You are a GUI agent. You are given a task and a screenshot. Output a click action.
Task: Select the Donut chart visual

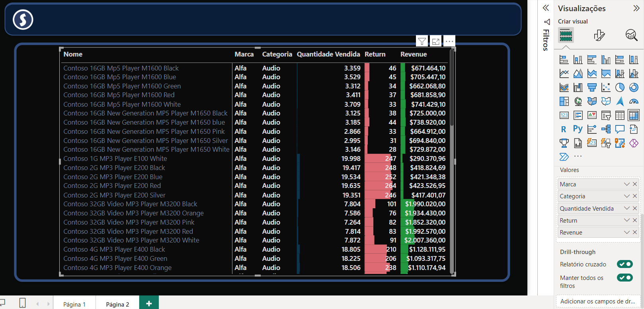[634, 88]
